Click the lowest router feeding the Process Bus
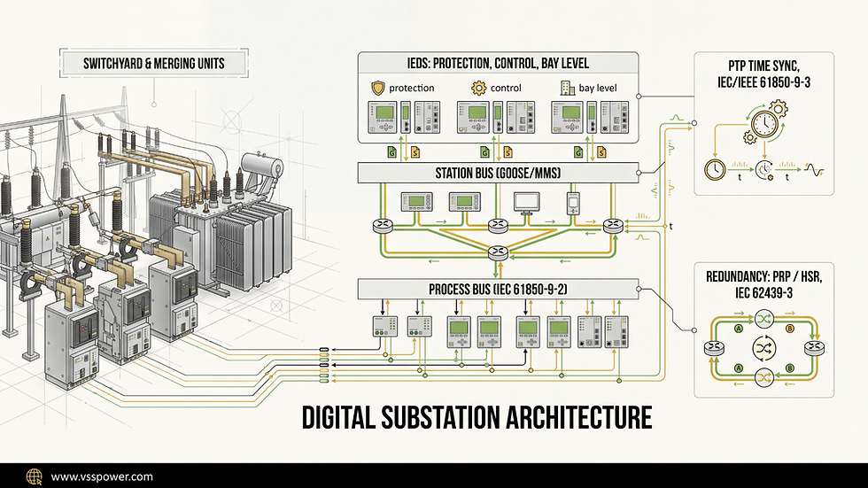Viewport: 868px width, 488px height. 498,253
